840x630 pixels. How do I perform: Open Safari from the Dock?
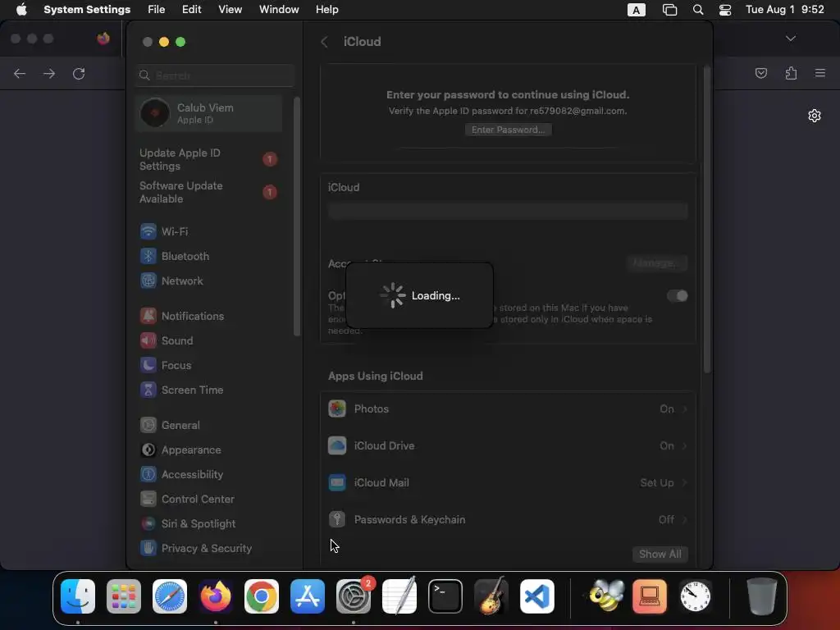(170, 596)
